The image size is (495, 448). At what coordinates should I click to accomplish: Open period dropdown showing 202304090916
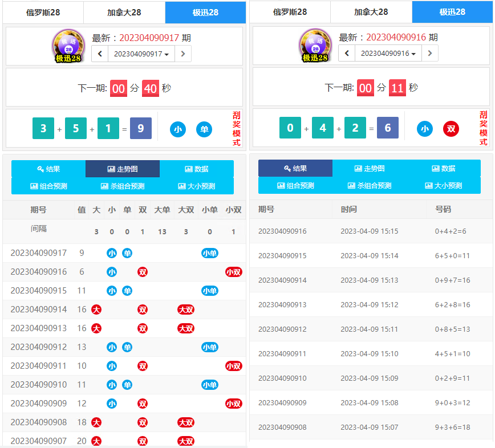tap(388, 54)
